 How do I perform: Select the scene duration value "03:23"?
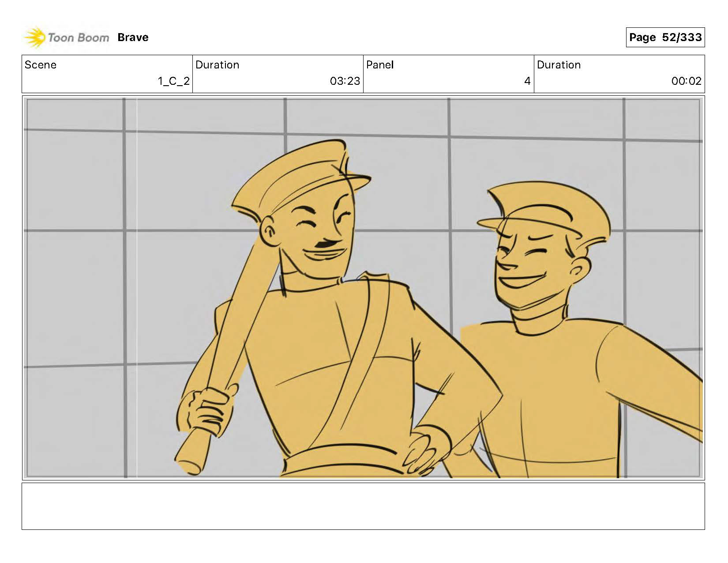tap(345, 81)
